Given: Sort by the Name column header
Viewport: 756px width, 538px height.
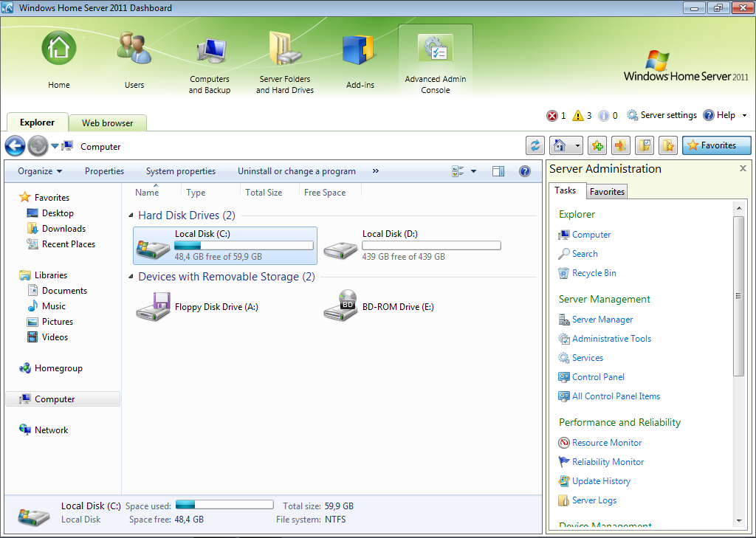Looking at the screenshot, I should (x=147, y=193).
